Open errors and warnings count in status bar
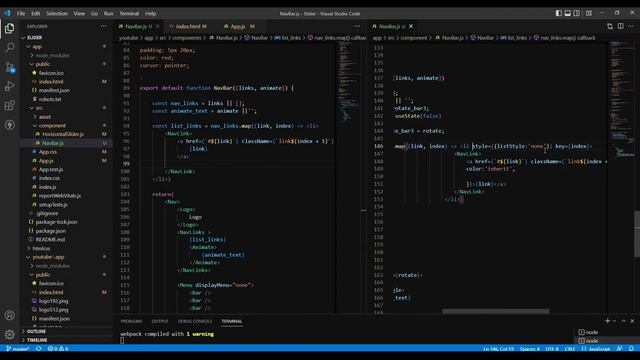 click(x=58, y=349)
